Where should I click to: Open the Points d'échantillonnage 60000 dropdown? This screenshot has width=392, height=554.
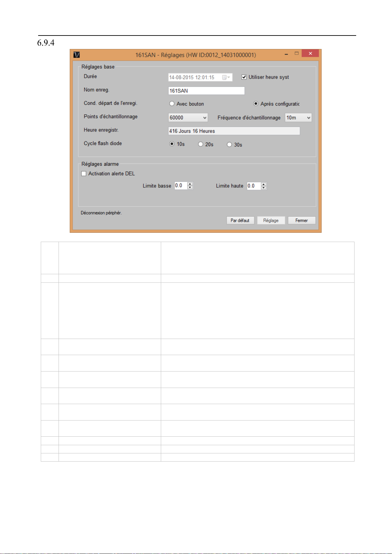pos(188,117)
